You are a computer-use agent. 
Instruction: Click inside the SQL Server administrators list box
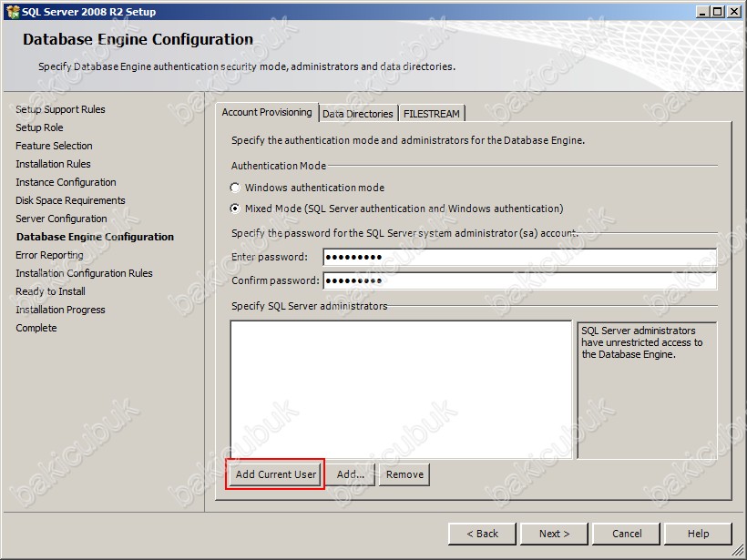pos(401,390)
